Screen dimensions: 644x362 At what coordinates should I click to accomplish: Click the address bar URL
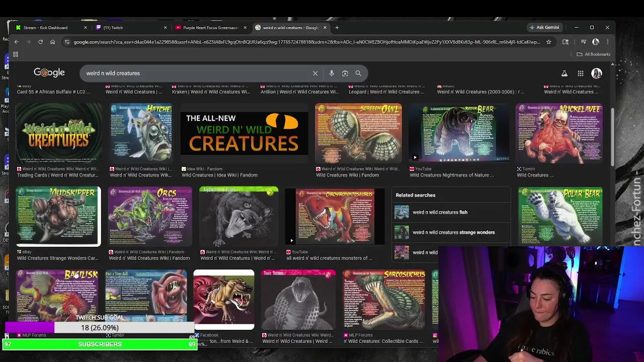(307, 42)
